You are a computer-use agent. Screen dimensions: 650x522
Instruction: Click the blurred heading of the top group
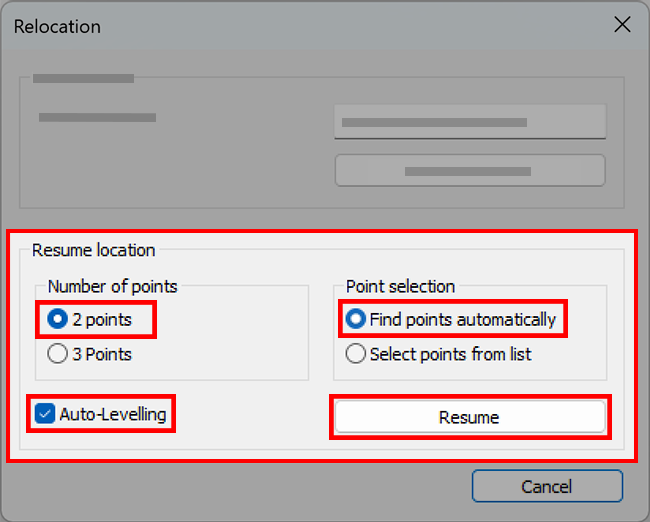(83, 78)
